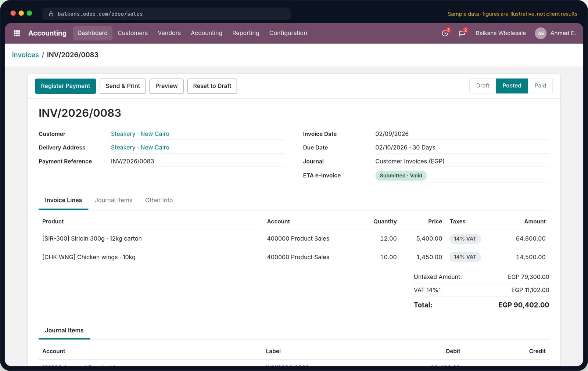This screenshot has width=588, height=371.
Task: Click quantity 12.00 cell
Action: pos(388,239)
